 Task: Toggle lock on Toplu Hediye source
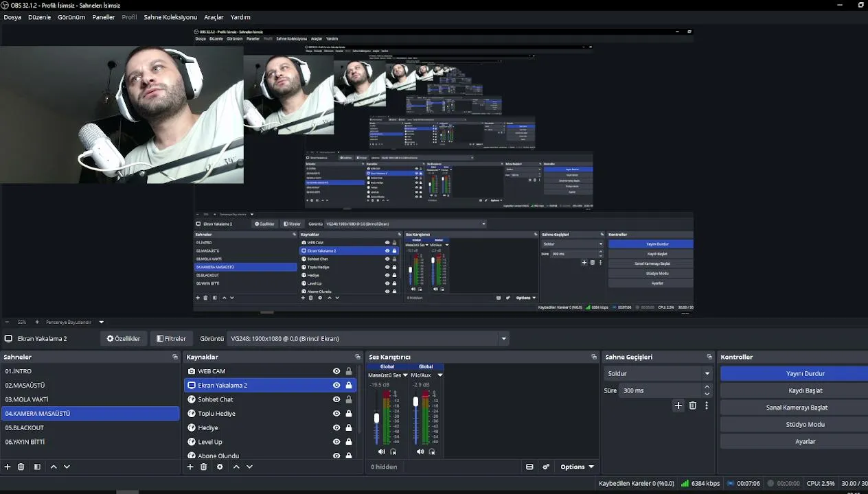point(349,414)
